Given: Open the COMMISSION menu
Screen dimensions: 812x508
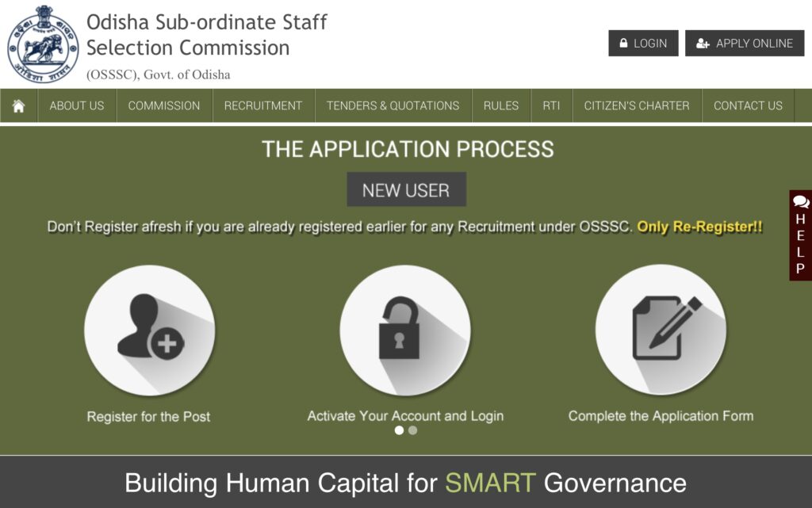Looking at the screenshot, I should point(164,106).
